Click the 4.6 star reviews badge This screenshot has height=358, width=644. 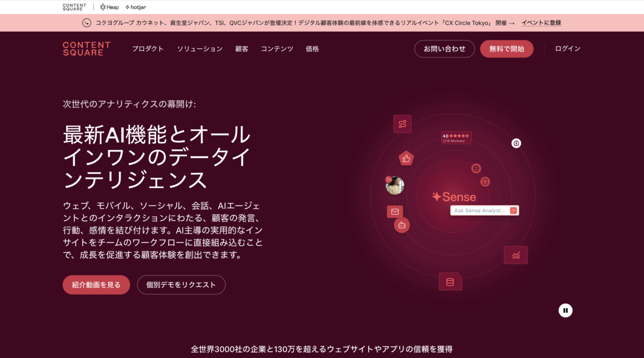click(x=456, y=138)
